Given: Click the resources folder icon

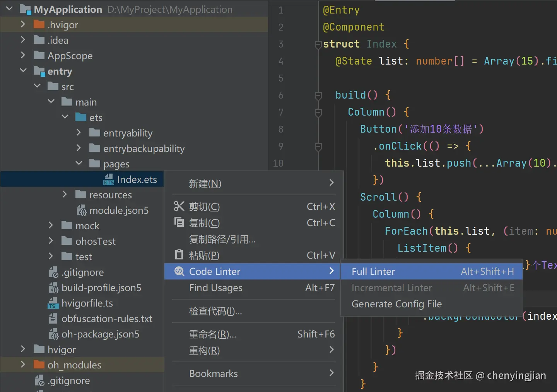Looking at the screenshot, I should (x=81, y=195).
